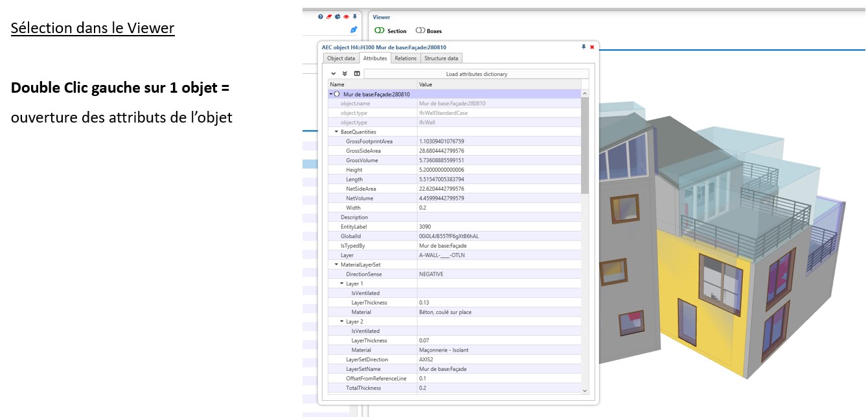Switch to the Object data tab
Viewport: 868px width, 417px height.
(341, 58)
